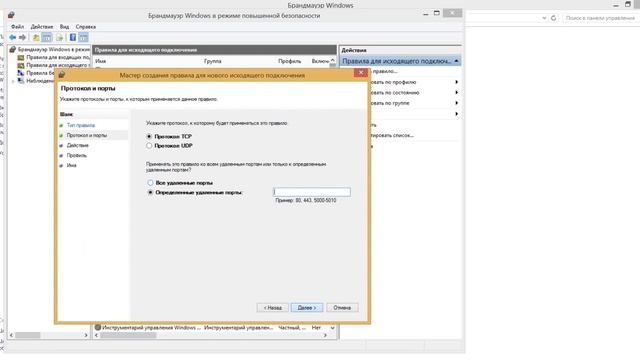Collapse the Правила для исходящего подключения actions section
This screenshot has height=360, width=640.
[x=456, y=61]
